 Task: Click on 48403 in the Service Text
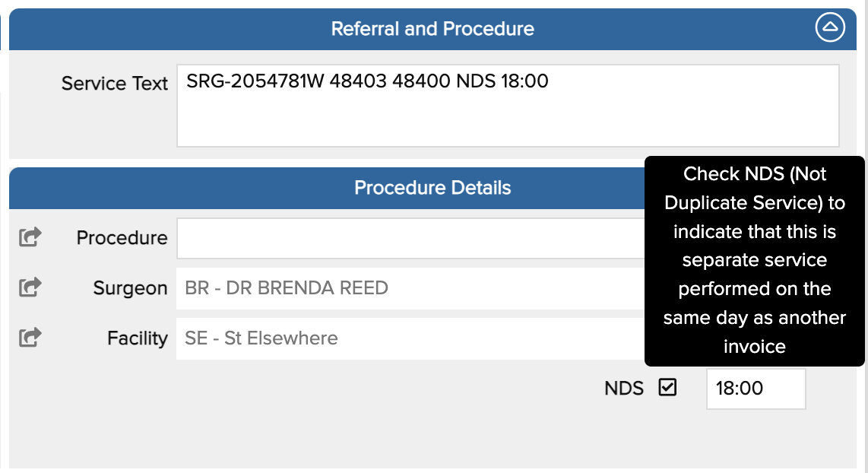point(358,81)
